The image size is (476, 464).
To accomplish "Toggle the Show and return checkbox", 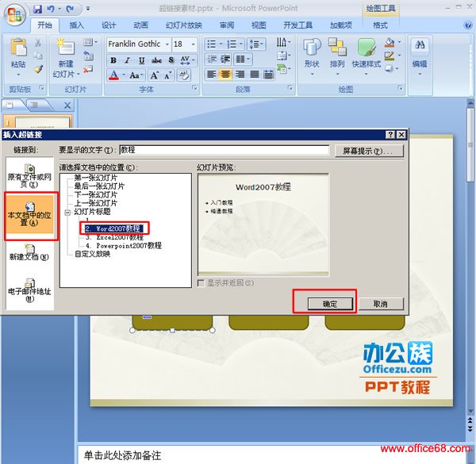I will click(x=201, y=283).
